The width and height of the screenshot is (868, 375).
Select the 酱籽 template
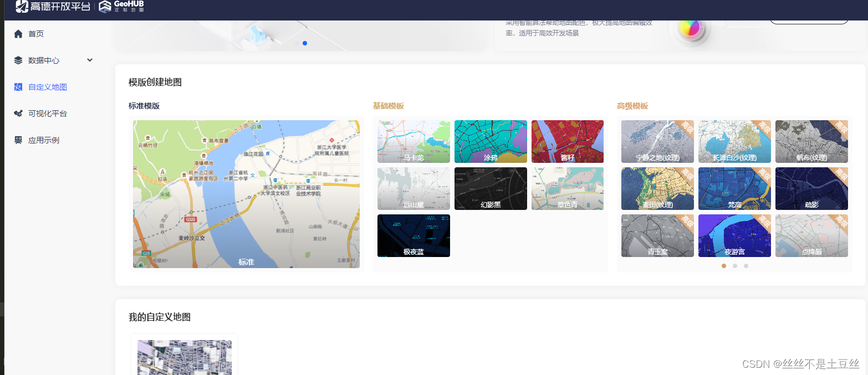click(x=568, y=141)
